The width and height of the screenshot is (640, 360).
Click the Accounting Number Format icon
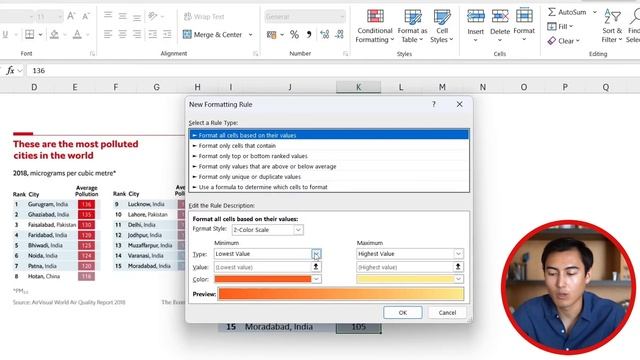point(271,35)
